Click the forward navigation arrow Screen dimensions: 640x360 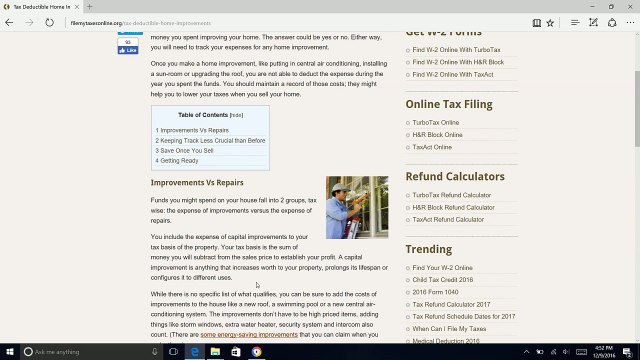pos(29,23)
